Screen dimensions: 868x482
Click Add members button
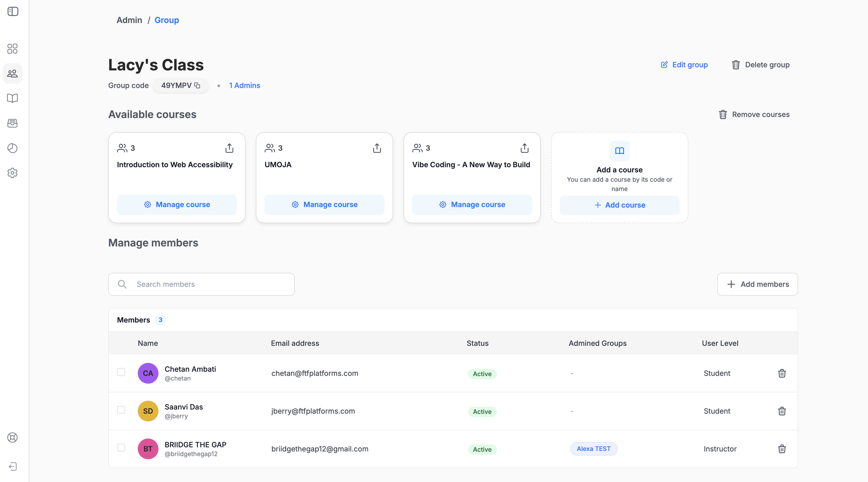tap(757, 284)
